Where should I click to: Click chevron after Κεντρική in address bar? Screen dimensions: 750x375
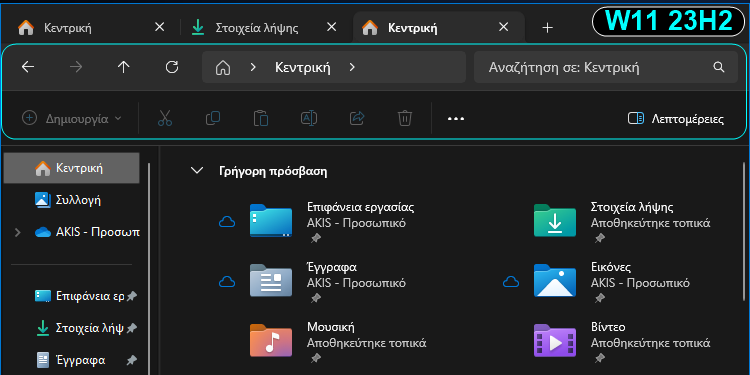352,67
